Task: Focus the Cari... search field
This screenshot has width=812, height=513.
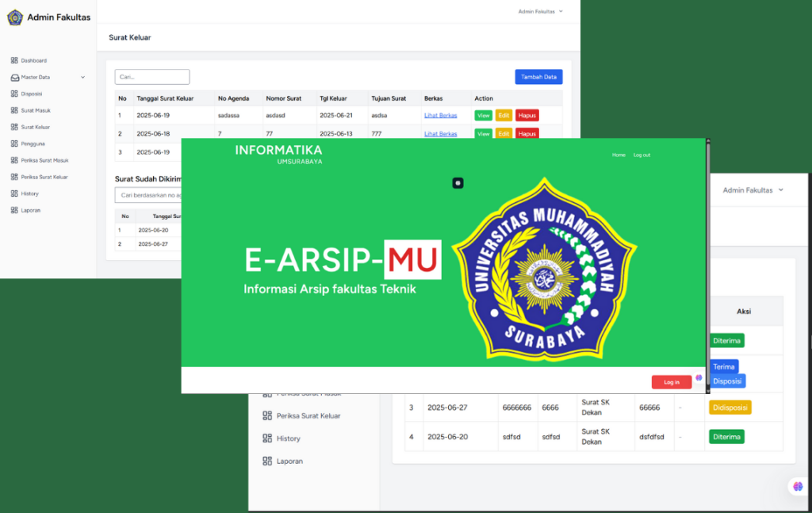Action: (x=152, y=77)
